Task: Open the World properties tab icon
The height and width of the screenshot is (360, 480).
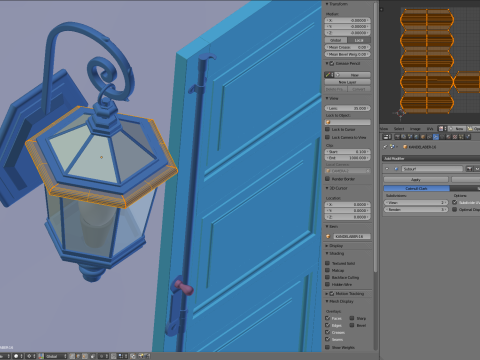Action: click(x=416, y=137)
